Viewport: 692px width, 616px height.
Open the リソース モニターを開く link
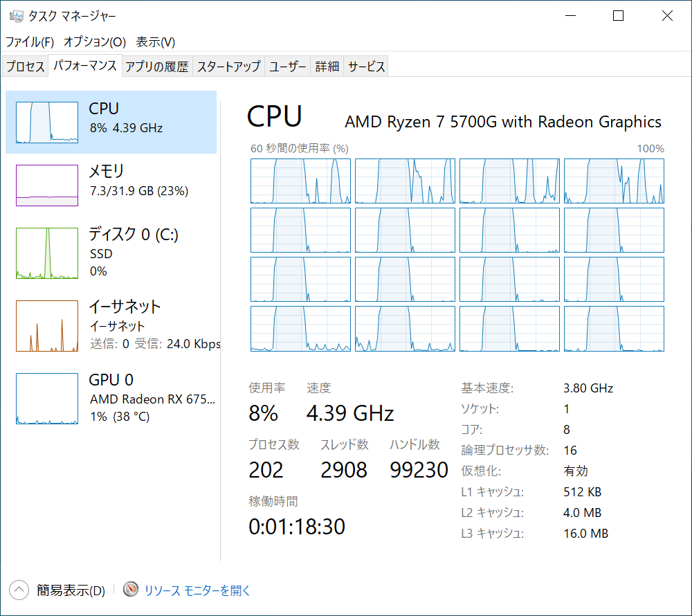coord(197,590)
